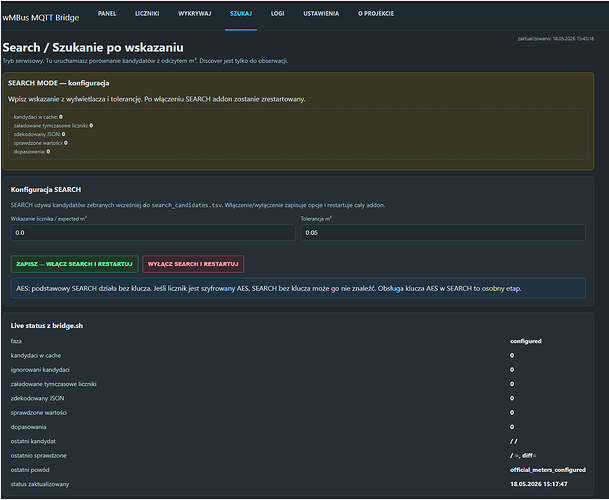Image resolution: width=609 pixels, height=500 pixels.
Task: Open the USTAWIENIA tab
Action: pos(321,14)
